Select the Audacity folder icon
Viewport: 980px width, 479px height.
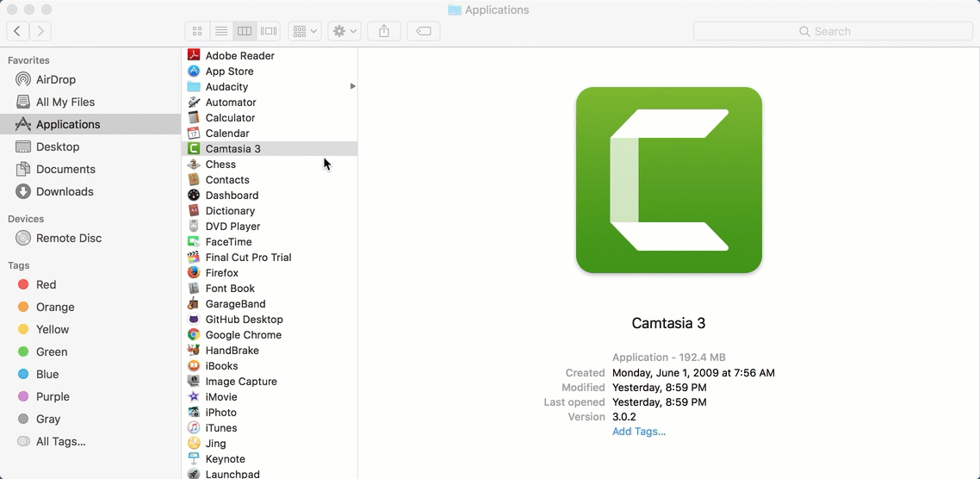194,87
